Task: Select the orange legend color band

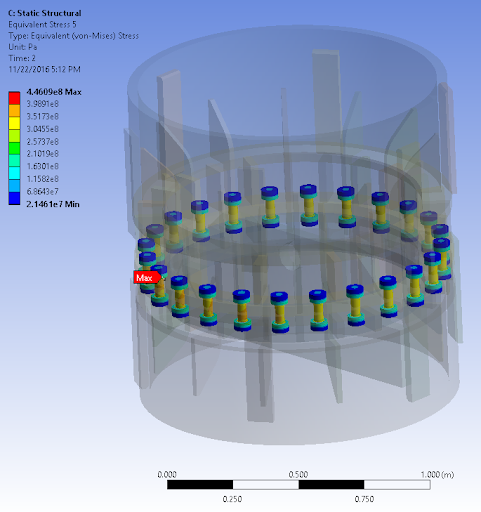Action: [14, 111]
